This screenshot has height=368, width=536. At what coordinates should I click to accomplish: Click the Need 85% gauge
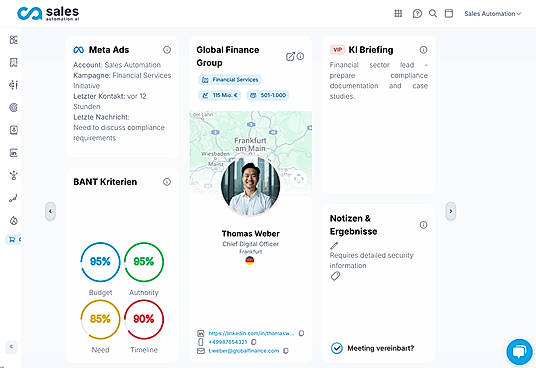click(x=100, y=319)
